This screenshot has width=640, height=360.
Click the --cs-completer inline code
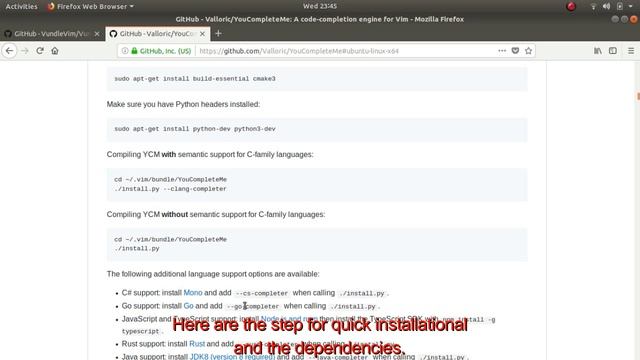[262, 293]
